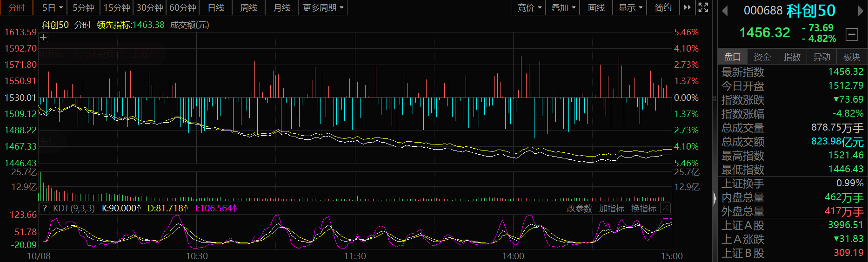Click the plus icon at chart top-left

pos(43,38)
